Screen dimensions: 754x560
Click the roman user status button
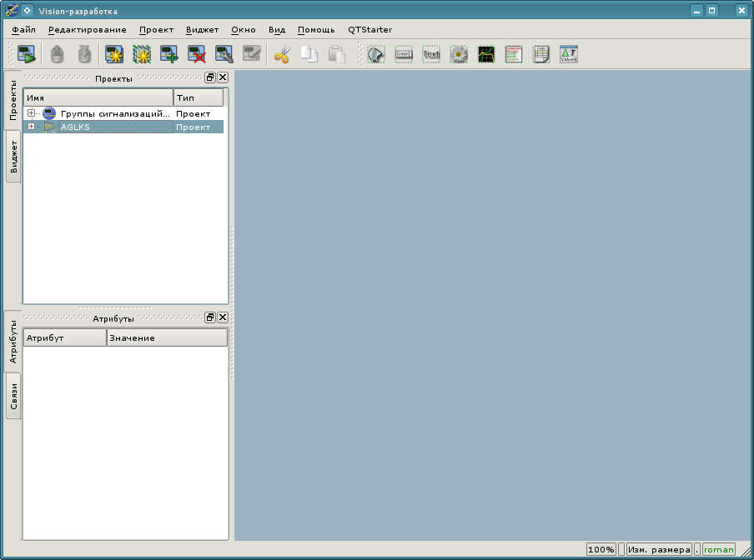[x=718, y=550]
